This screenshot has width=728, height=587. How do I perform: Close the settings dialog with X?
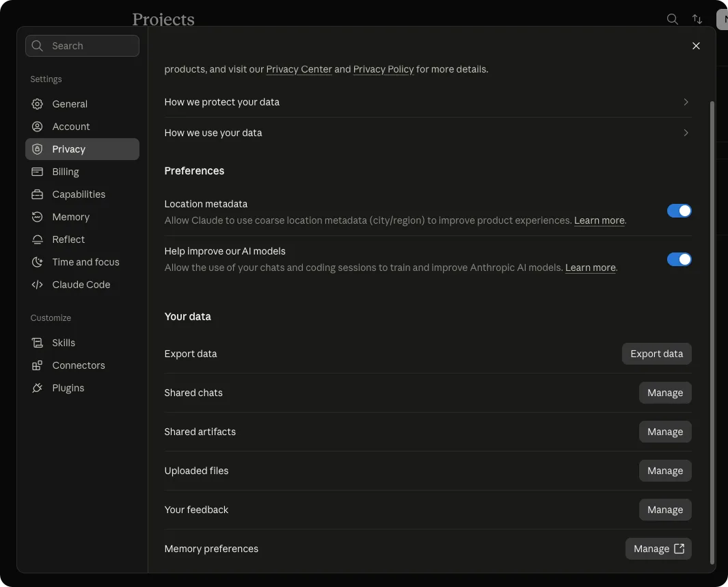696,46
